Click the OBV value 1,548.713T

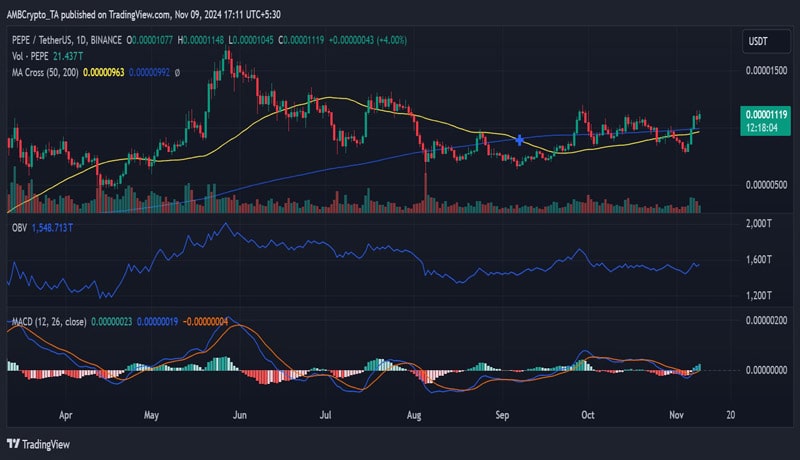click(52, 227)
